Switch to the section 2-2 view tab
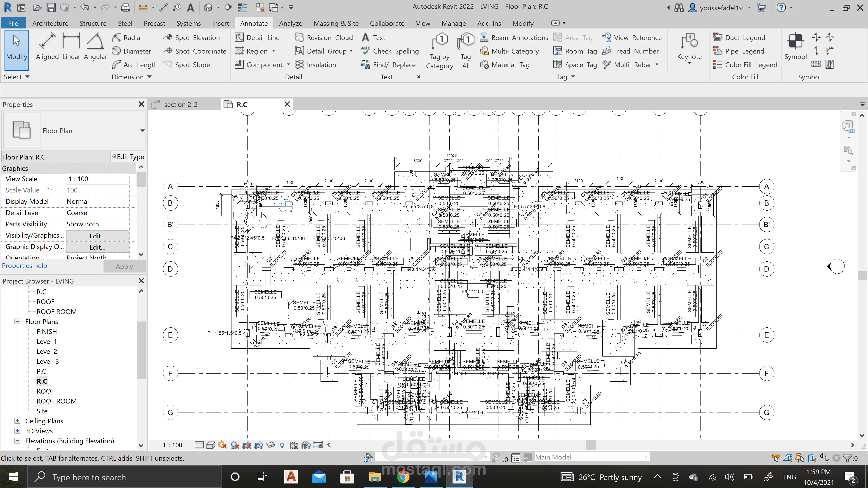The image size is (868, 488). (x=181, y=104)
